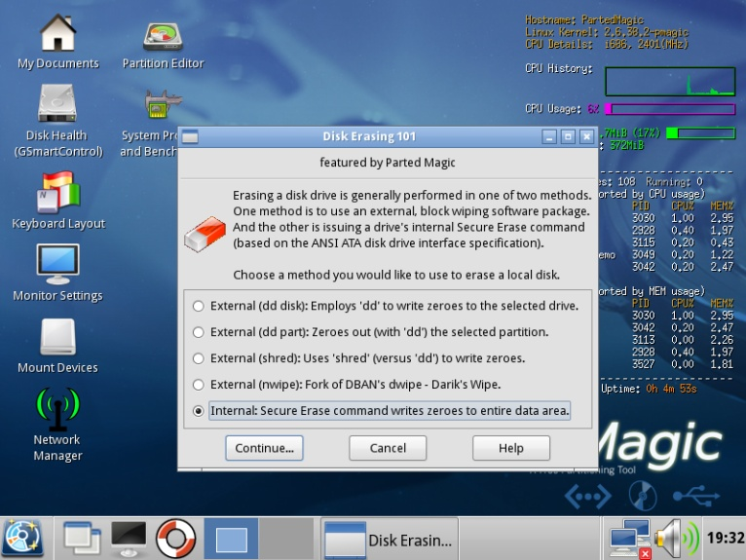Screen dimensions: 746x560
Task: Click 'featured by Parted Magic' heading text
Action: tap(388, 163)
